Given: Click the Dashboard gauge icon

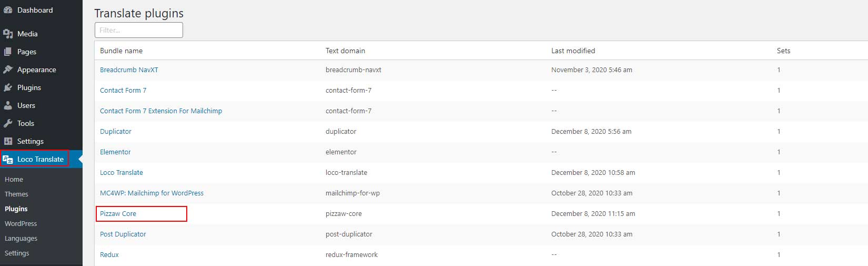Looking at the screenshot, I should [8, 10].
